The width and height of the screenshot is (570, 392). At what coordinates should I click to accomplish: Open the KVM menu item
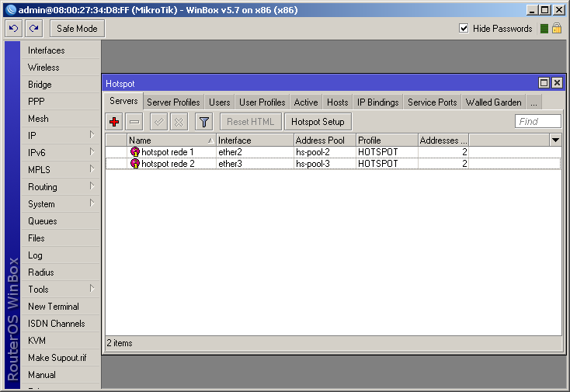point(61,341)
